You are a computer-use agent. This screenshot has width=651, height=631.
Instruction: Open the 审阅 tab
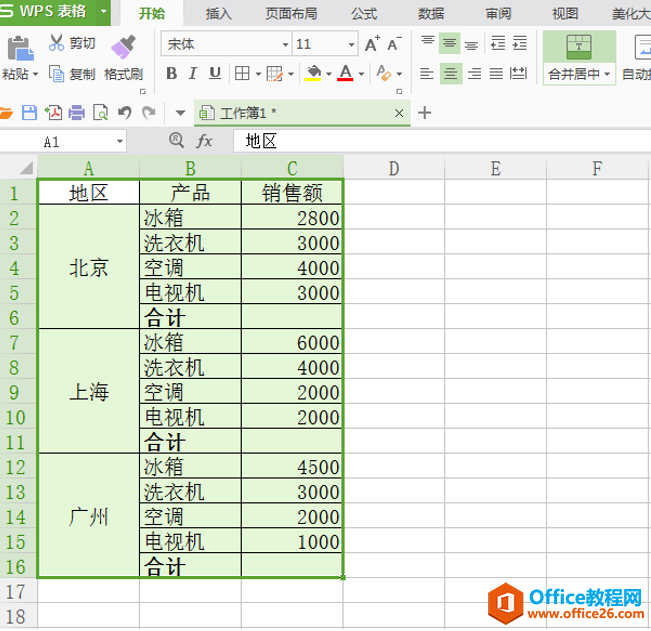click(498, 14)
